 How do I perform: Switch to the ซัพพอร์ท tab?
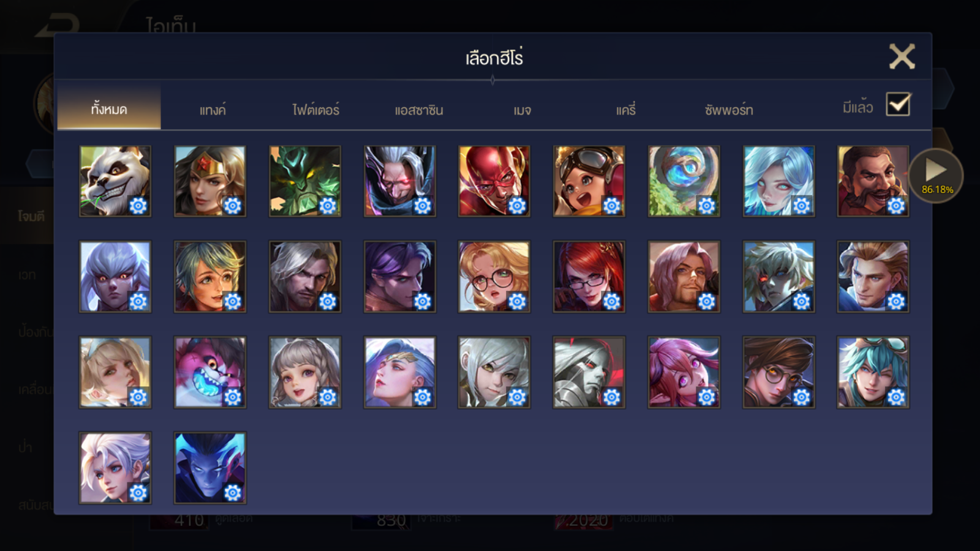[x=729, y=110]
